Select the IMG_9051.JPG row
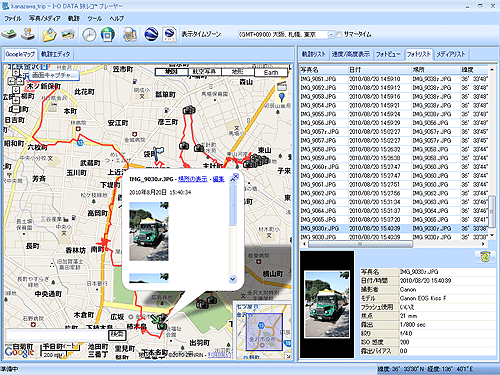Image resolution: width=500 pixels, height=375 pixels. pos(393,79)
